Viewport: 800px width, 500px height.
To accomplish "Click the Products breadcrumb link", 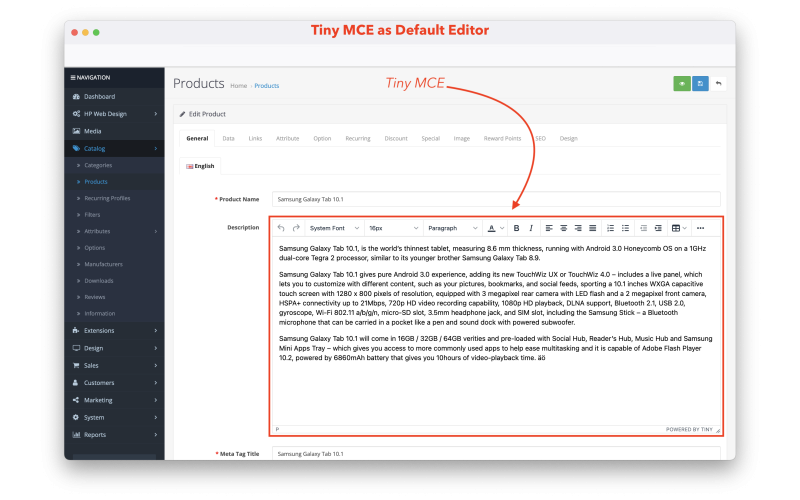I will point(267,86).
